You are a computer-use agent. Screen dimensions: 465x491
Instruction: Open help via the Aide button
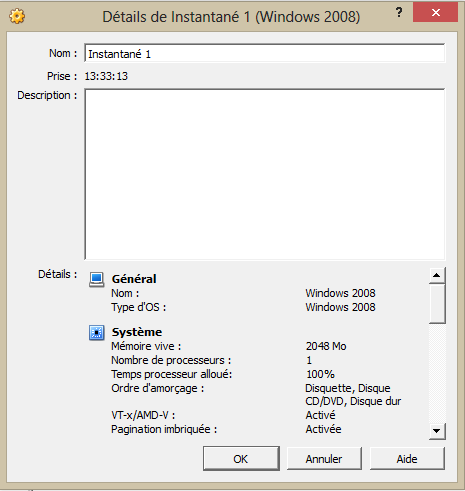point(407,459)
